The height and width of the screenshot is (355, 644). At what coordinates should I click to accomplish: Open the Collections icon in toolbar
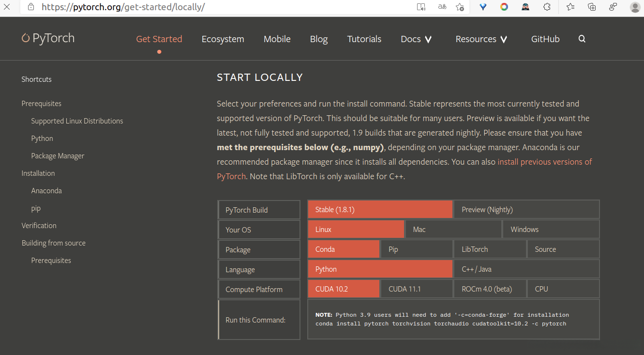(592, 7)
